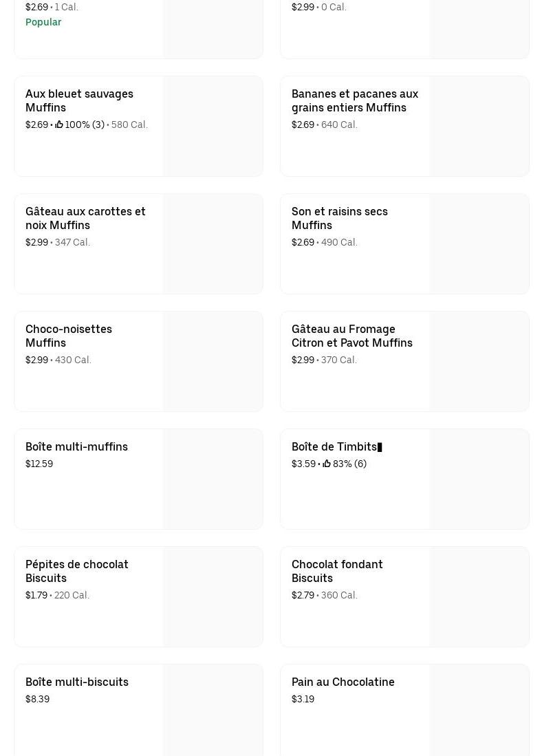Click image placeholder of Boîte multi-muffins

213,479
